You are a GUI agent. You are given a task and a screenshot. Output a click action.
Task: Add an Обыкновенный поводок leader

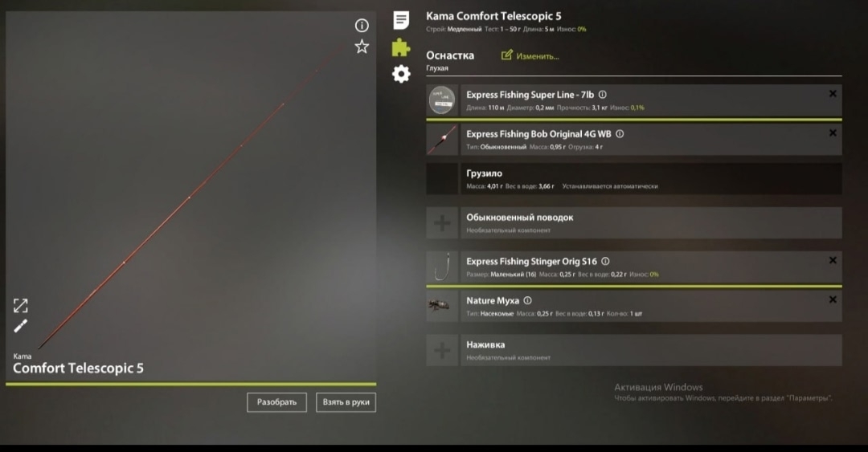click(634, 223)
